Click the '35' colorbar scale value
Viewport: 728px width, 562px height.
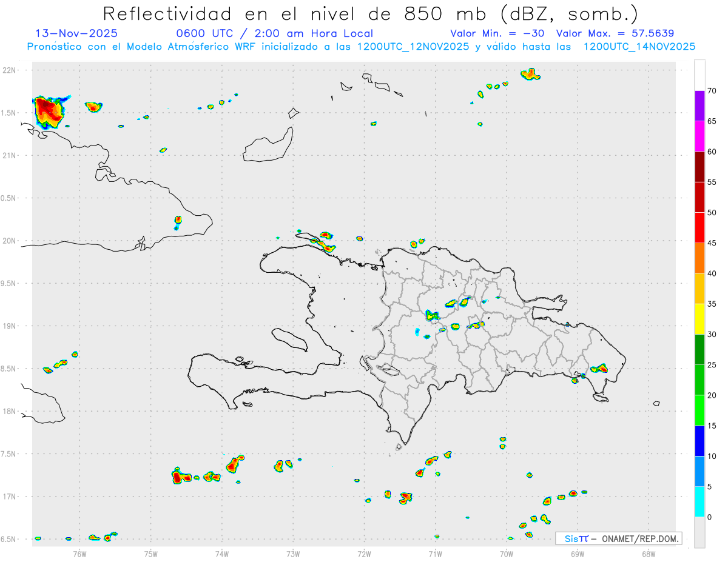pos(712,304)
